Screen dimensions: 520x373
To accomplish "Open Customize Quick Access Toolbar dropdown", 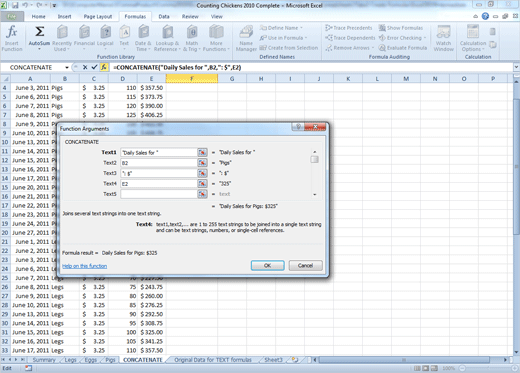I will pos(54,6).
